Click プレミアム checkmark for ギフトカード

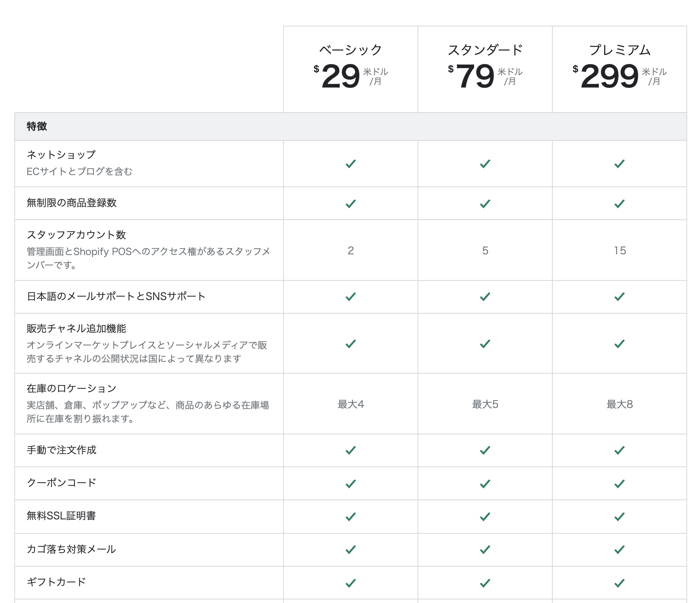(619, 583)
